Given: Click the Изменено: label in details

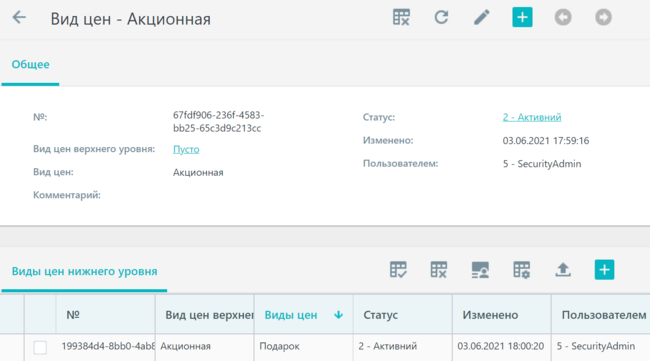Looking at the screenshot, I should (388, 141).
